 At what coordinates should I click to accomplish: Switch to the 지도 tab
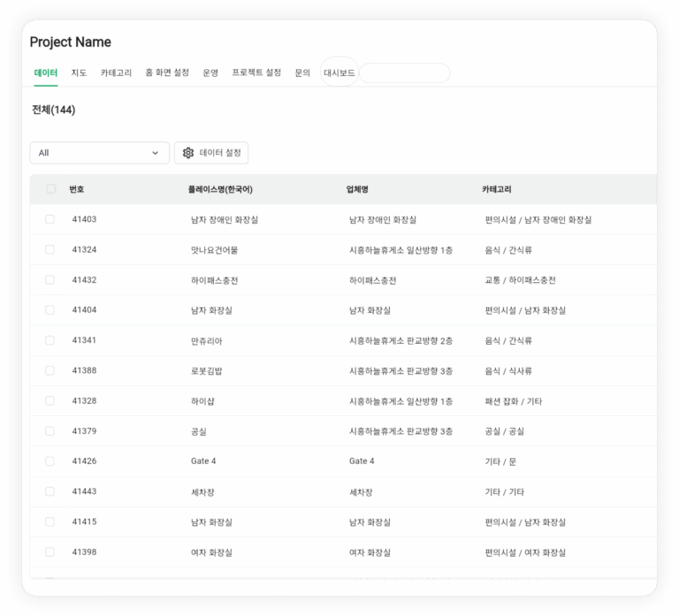(79, 72)
